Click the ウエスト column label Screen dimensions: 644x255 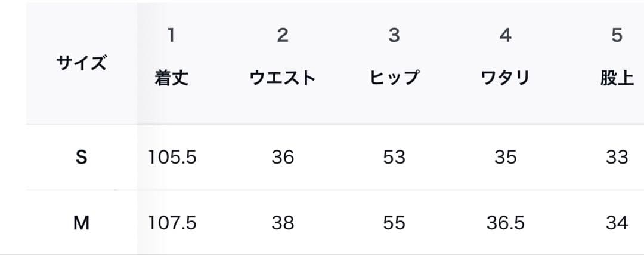click(283, 78)
